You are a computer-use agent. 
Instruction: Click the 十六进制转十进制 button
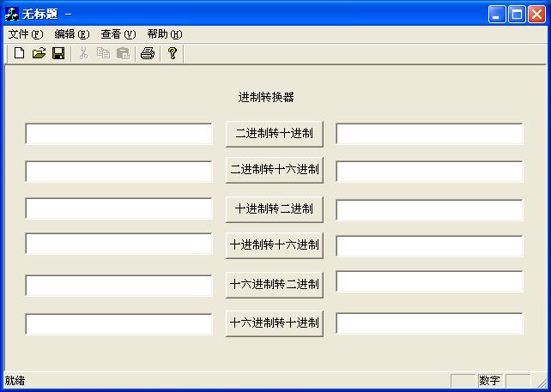coord(275,323)
